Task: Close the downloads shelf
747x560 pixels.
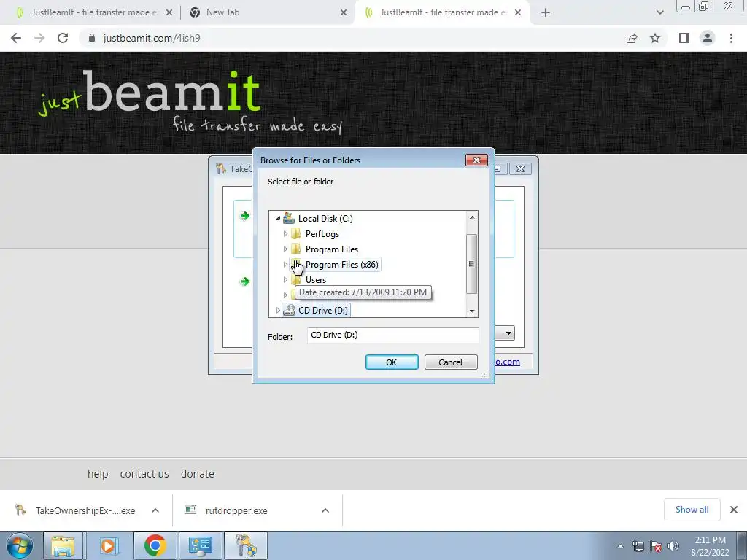Action: click(734, 510)
